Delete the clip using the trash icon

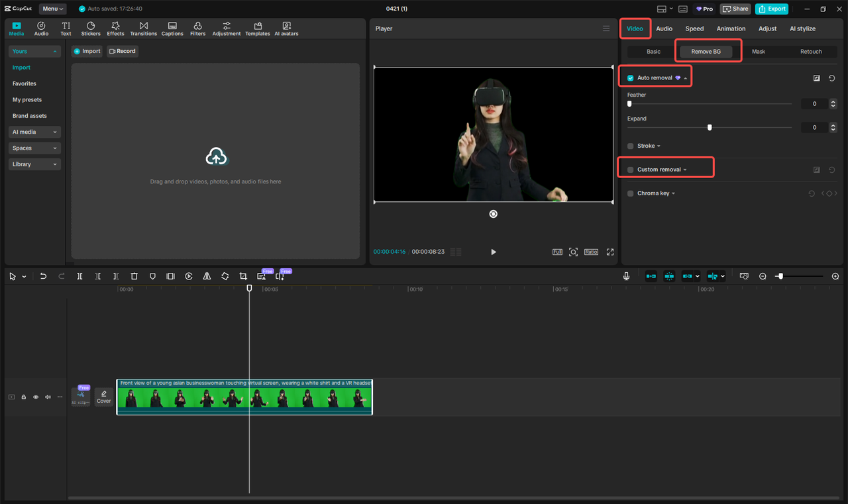(x=134, y=276)
